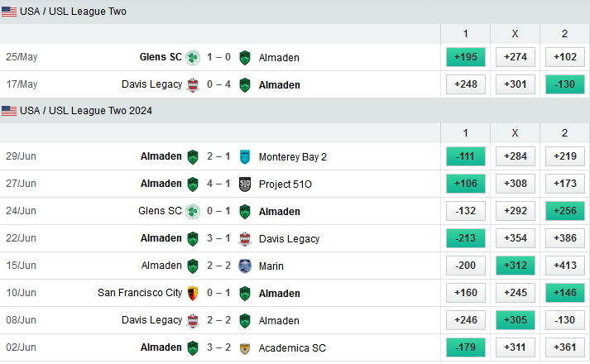The image size is (590, 364).
Task: Choose -213 home odds on 22/Jun match
Action: pyautogui.click(x=465, y=238)
